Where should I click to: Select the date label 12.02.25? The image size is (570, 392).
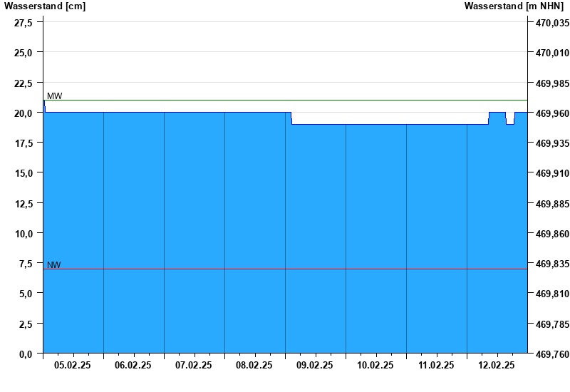(496, 365)
